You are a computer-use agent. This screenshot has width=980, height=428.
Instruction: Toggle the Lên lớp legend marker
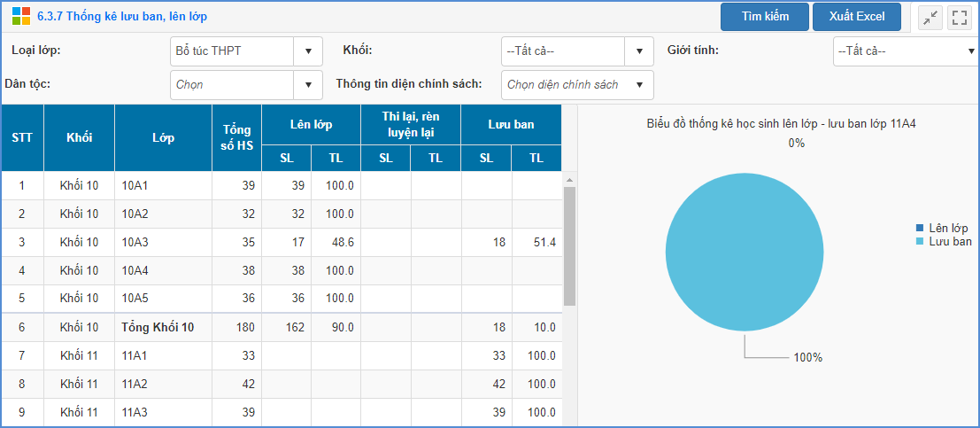click(x=920, y=229)
